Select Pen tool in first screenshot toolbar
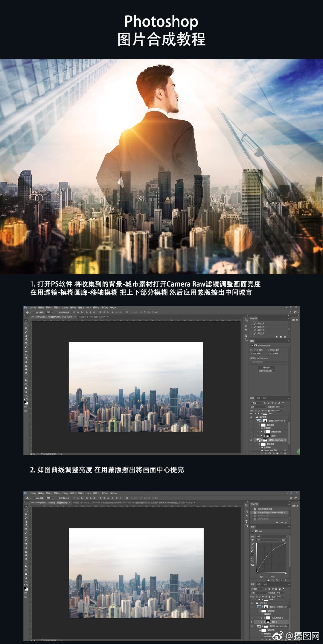This screenshot has width=323, height=644. point(26,373)
